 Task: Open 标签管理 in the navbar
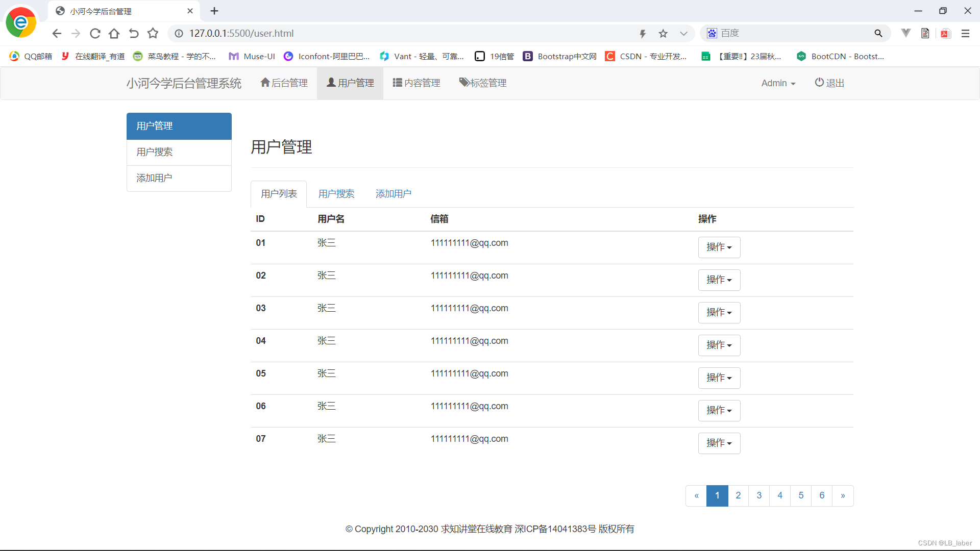[x=483, y=83]
